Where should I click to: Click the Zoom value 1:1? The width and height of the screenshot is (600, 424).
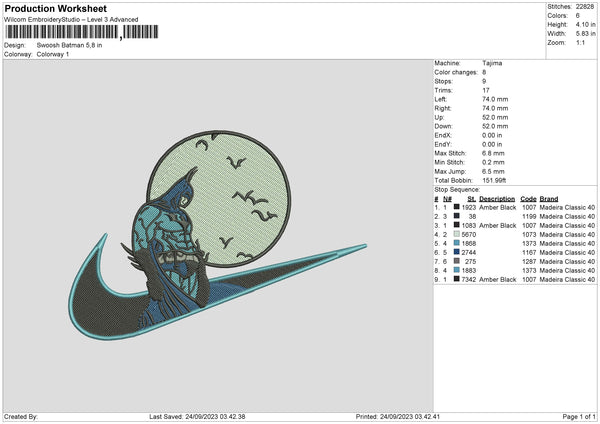[580, 42]
